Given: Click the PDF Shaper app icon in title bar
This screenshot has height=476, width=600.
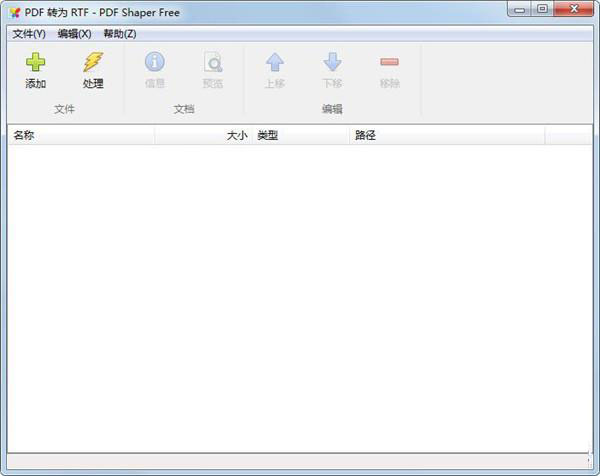Looking at the screenshot, I should click(15, 13).
